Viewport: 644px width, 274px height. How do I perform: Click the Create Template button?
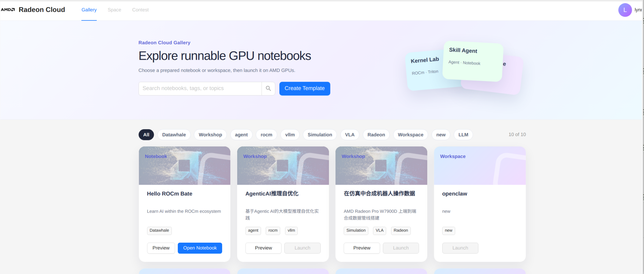pyautogui.click(x=305, y=88)
